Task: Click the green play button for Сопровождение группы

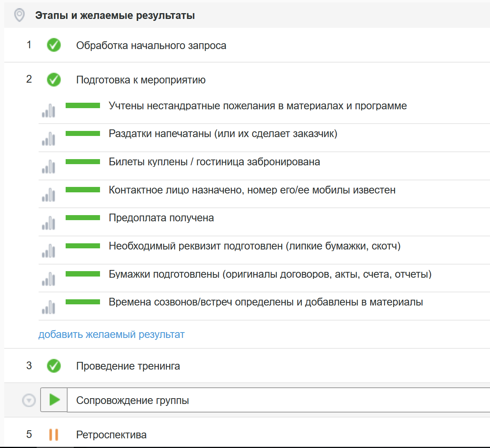Action: [x=54, y=400]
